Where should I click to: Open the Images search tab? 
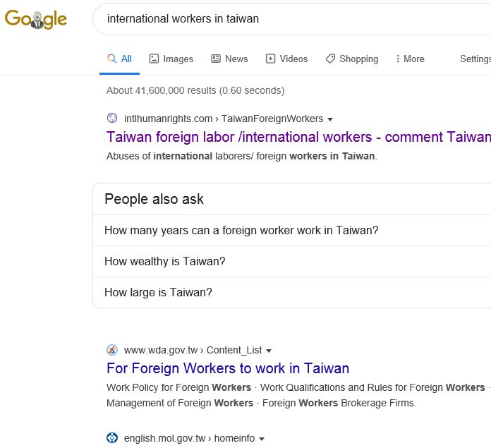[171, 59]
